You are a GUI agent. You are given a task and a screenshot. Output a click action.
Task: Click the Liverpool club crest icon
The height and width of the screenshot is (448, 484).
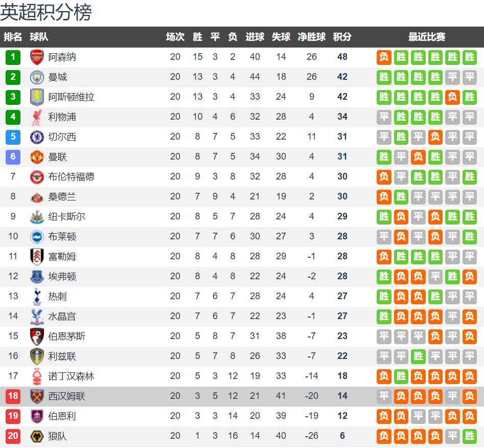coord(37,117)
